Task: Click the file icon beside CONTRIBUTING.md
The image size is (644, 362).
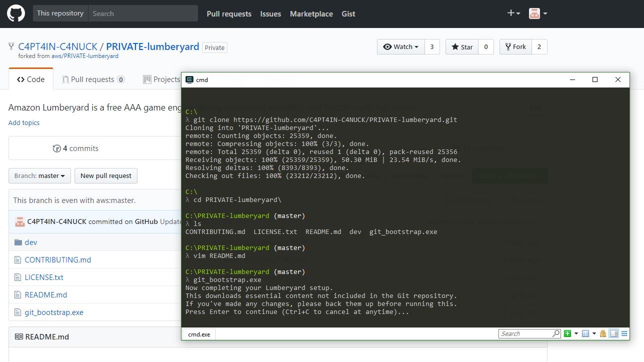Action: tap(18, 259)
